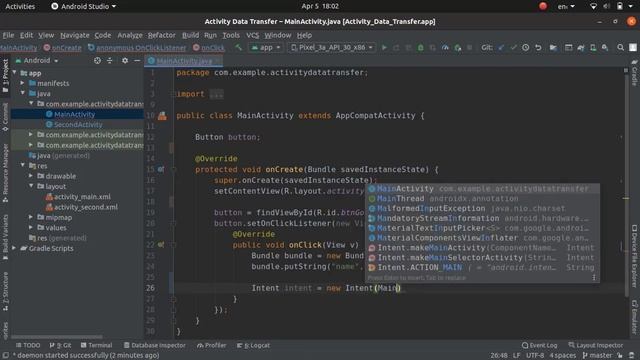The width and height of the screenshot is (640, 360).
Task: Click the Project panel horizontal scrollbar
Action: tap(57, 337)
